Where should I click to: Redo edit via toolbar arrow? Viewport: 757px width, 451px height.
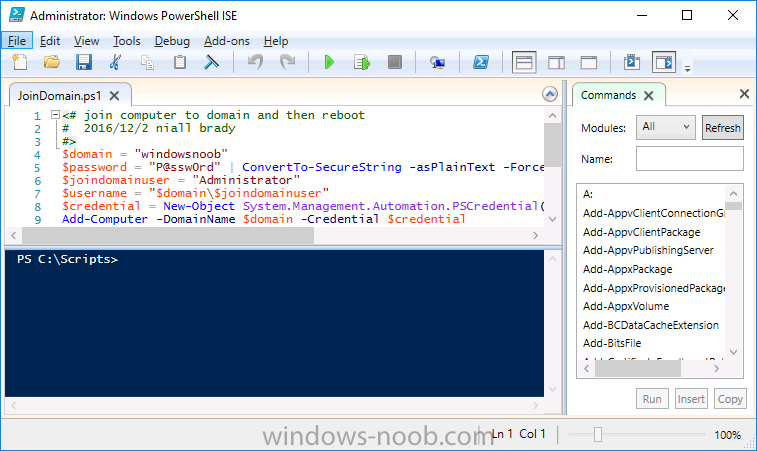[288, 62]
